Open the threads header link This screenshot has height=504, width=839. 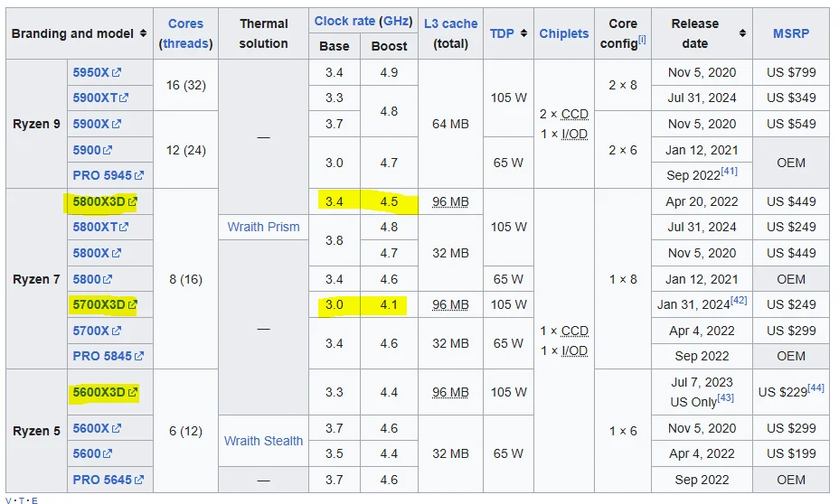(185, 43)
